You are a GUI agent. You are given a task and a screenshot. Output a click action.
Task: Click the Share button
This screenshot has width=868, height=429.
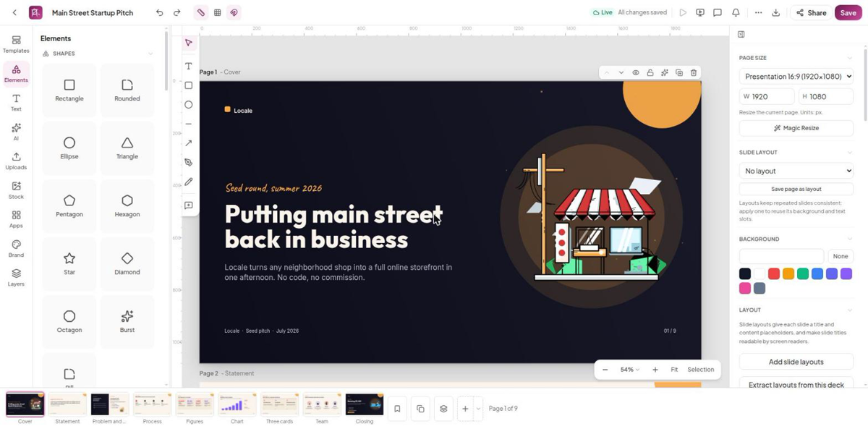[x=811, y=12]
